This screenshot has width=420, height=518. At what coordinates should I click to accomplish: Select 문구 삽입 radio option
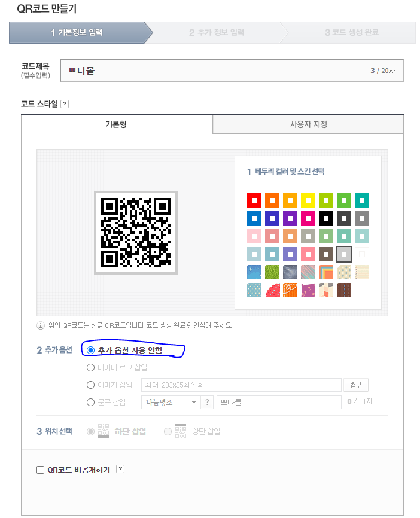tap(90, 402)
